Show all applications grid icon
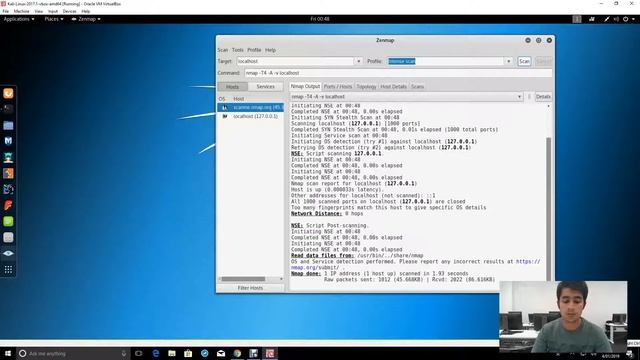Screen dimensions: 640x360 (x=8, y=269)
